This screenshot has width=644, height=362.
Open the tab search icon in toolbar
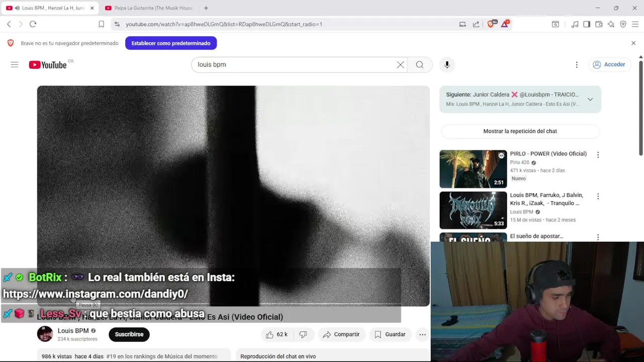coord(555,24)
